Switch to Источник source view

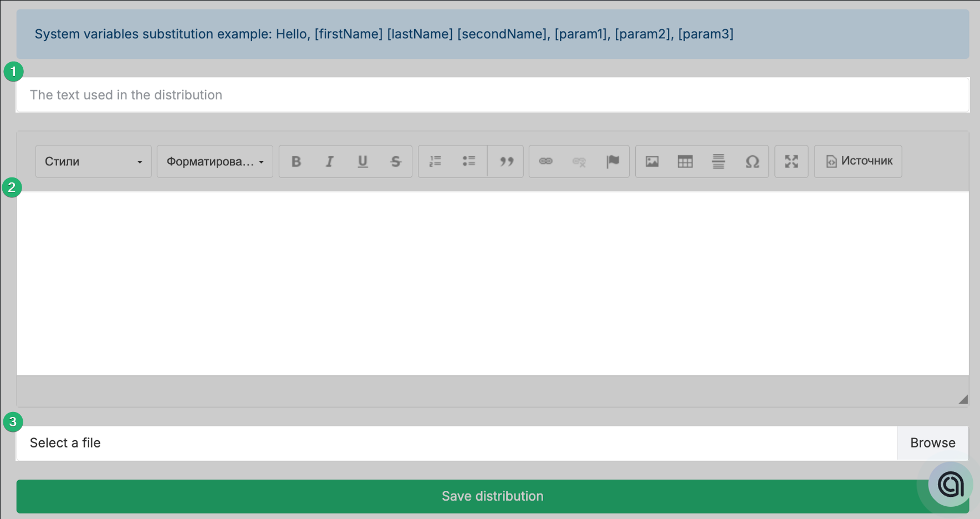coord(858,161)
